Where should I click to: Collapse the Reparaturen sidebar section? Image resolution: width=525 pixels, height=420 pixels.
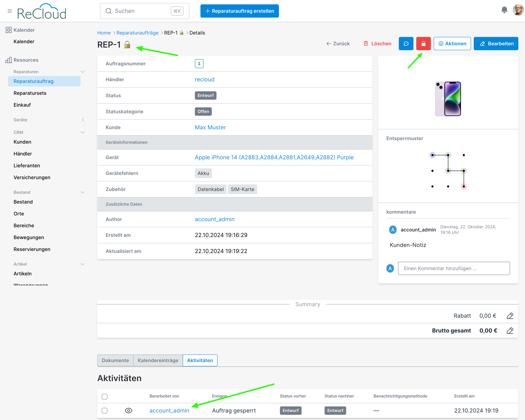click(83, 72)
